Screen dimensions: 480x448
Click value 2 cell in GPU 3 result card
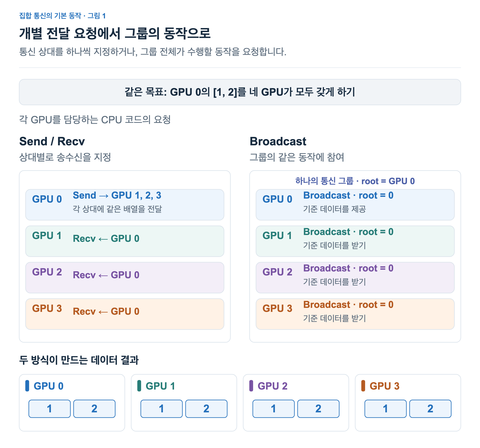pyautogui.click(x=430, y=409)
